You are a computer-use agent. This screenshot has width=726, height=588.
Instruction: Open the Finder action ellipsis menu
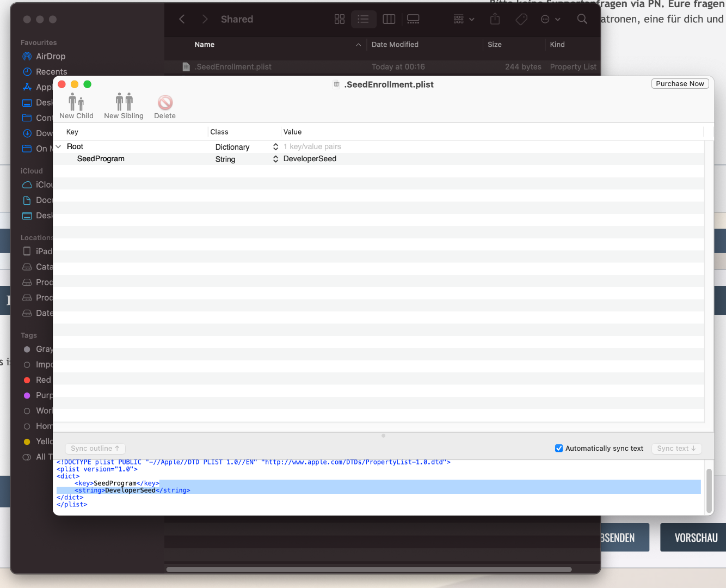click(x=550, y=20)
